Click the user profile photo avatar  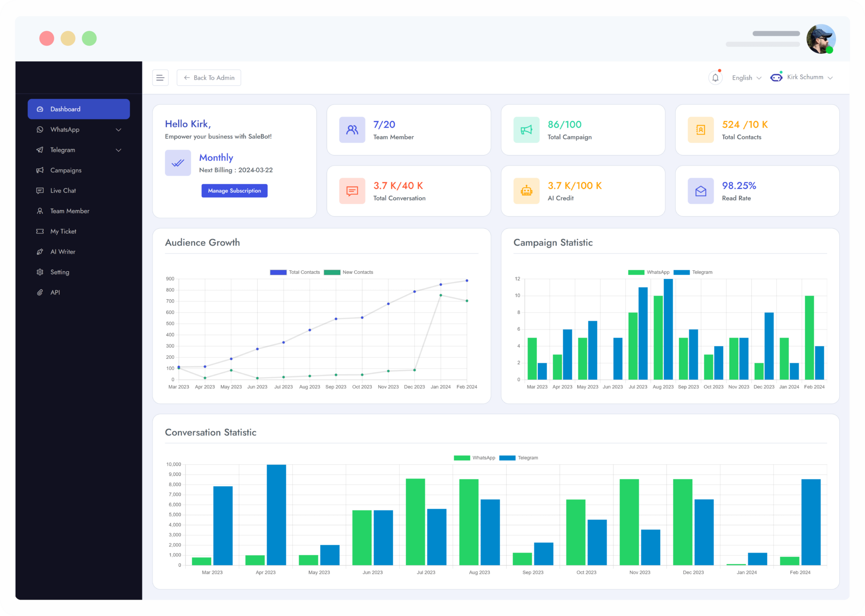coord(821,39)
